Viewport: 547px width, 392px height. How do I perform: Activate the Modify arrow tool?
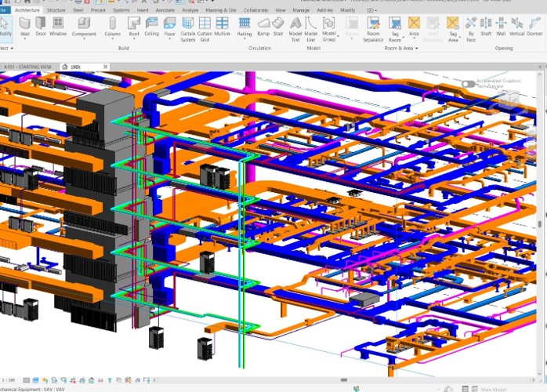[5, 27]
